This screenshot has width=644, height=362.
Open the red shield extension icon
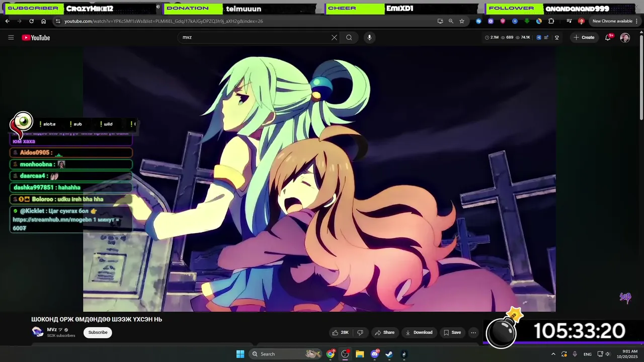503,21
